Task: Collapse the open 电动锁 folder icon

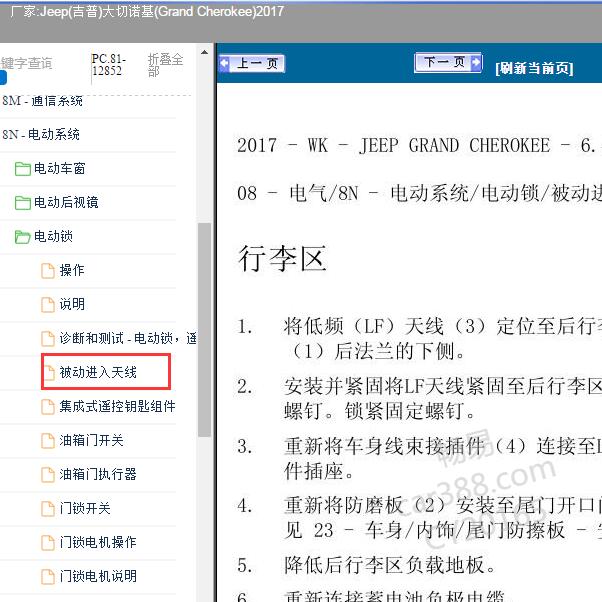Action: tap(23, 236)
